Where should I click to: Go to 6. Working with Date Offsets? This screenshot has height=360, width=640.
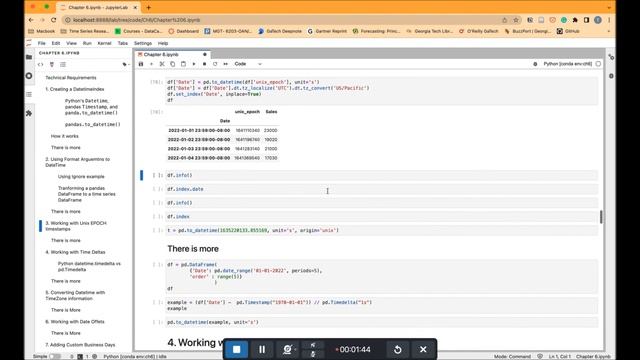[75, 322]
